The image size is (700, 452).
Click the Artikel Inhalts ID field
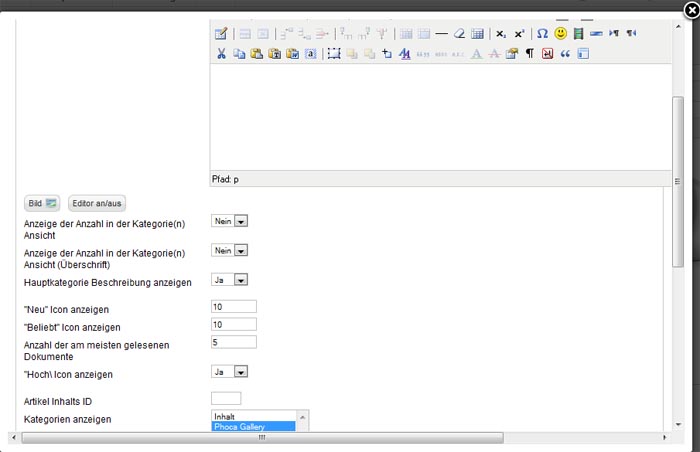point(226,399)
